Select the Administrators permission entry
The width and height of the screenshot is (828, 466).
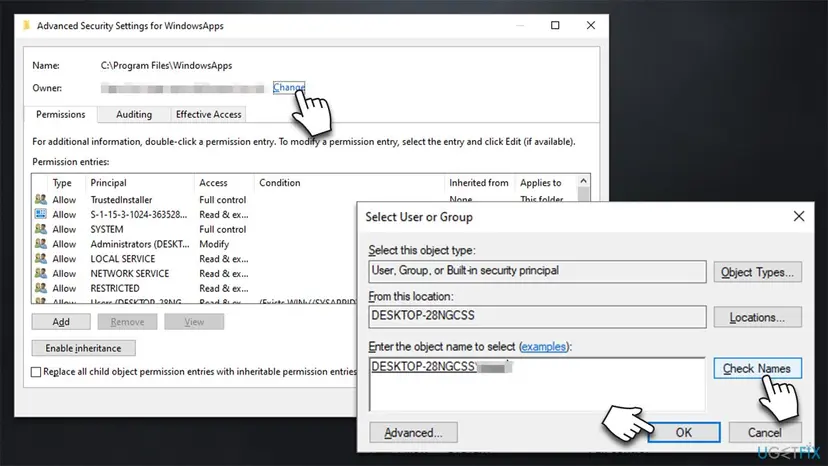pos(195,244)
